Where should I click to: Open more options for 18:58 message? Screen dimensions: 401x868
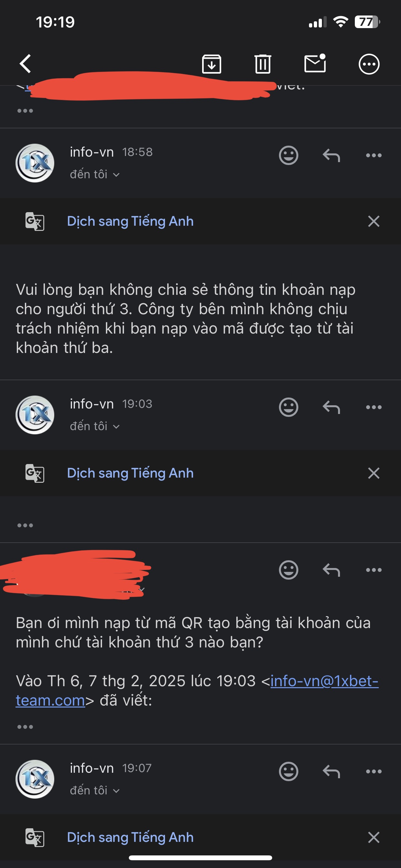[x=374, y=155]
